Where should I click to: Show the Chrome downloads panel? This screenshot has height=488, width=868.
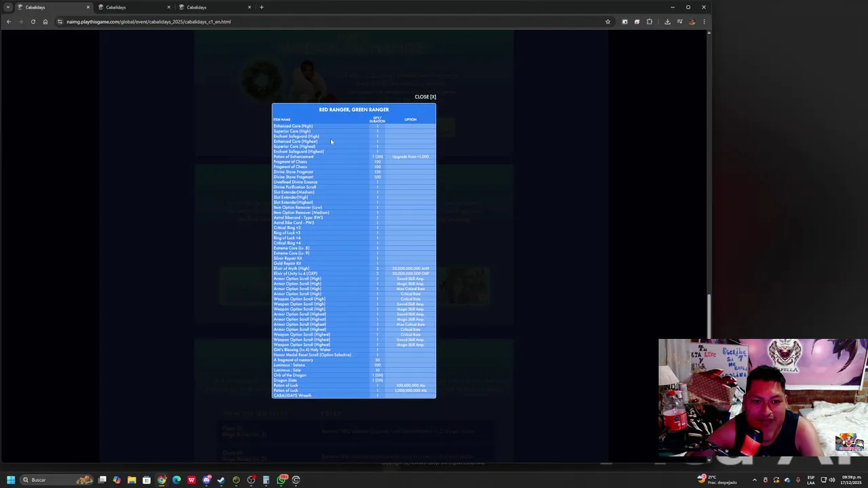[x=667, y=22]
